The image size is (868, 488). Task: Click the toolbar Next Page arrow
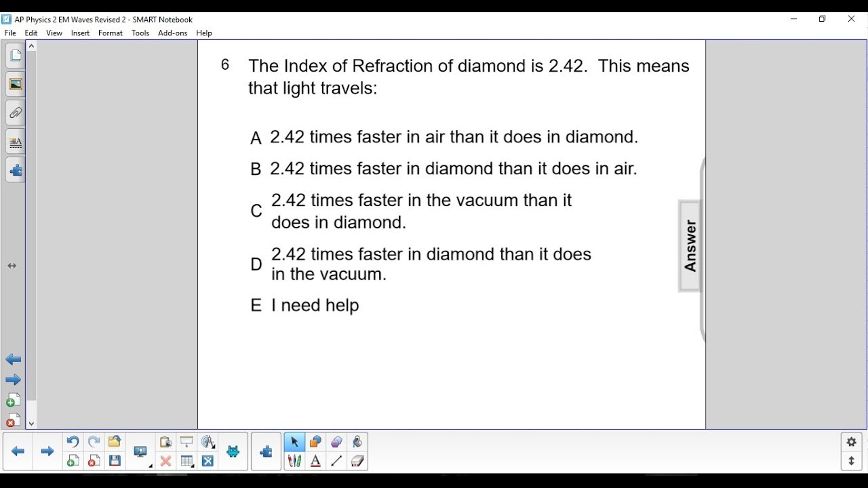coord(47,451)
